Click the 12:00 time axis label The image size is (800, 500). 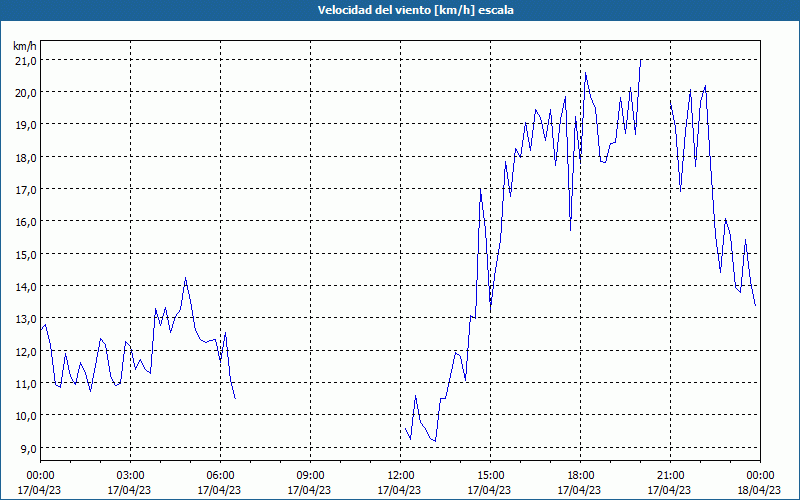401,476
